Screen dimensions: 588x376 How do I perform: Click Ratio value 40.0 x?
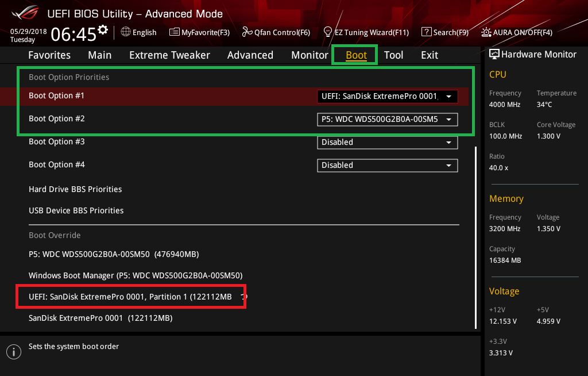point(499,168)
